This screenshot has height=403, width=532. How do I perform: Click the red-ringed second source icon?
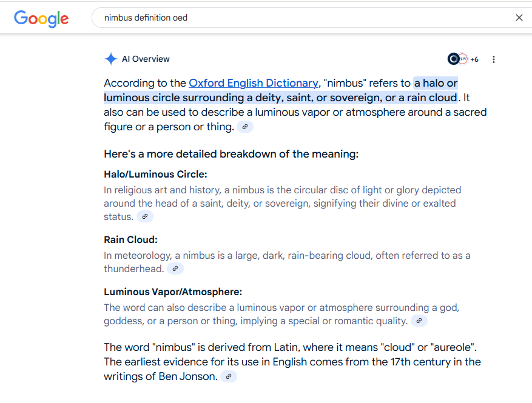click(x=463, y=59)
